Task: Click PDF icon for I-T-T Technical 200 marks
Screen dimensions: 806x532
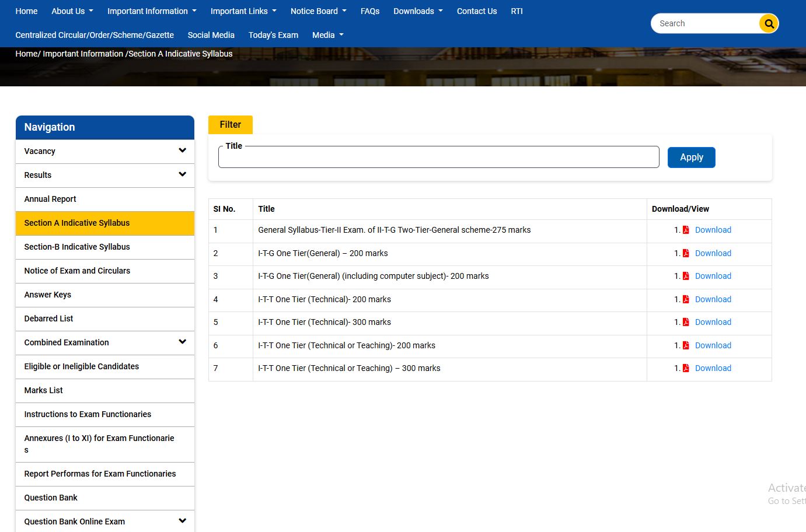Action: tap(686, 299)
